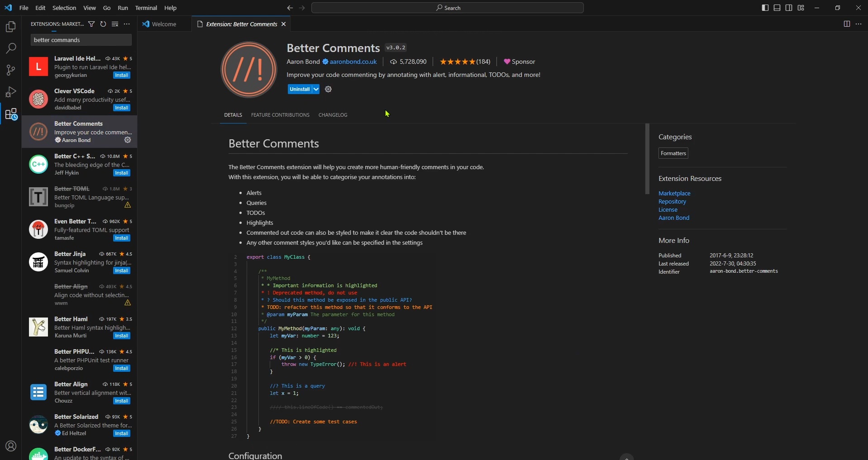
Task: Close the Extension: Better Comments tab
Action: (x=284, y=24)
